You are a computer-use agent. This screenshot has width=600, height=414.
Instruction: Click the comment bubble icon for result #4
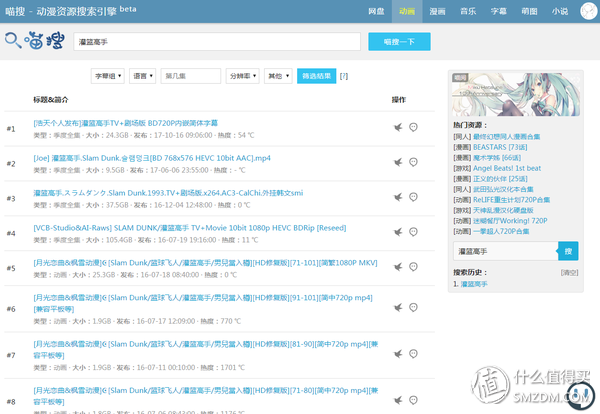coord(414,233)
